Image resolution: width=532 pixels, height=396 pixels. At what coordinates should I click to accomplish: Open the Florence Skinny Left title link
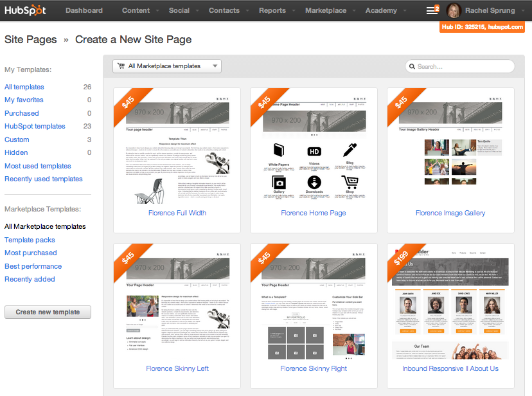177,368
